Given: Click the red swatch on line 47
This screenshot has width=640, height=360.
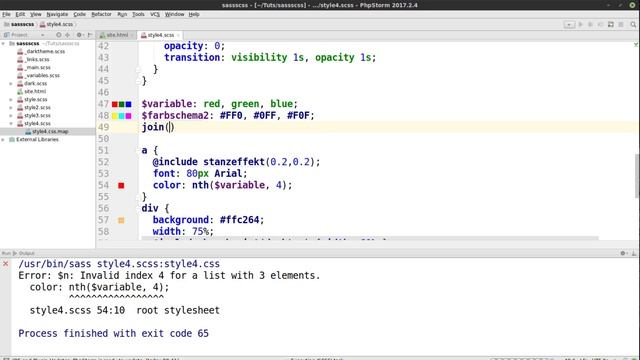Looking at the screenshot, I should (115, 104).
